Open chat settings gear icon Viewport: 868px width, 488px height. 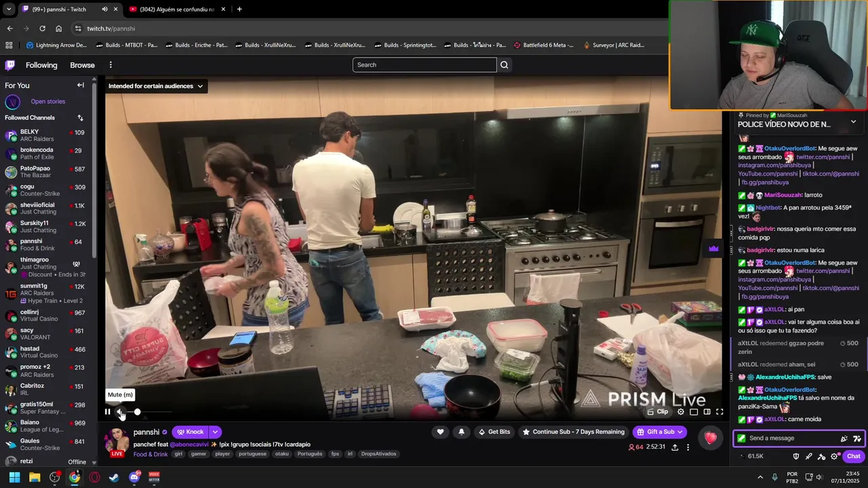[x=835, y=456]
